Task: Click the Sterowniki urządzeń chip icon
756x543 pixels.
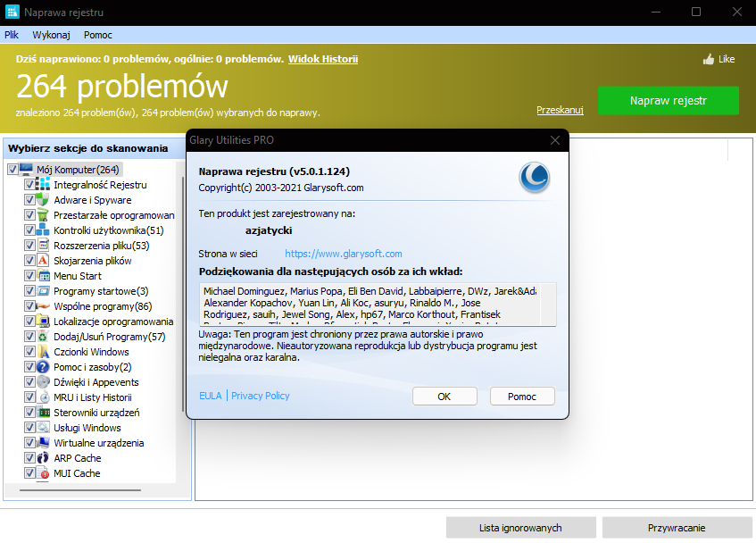Action: [43, 413]
